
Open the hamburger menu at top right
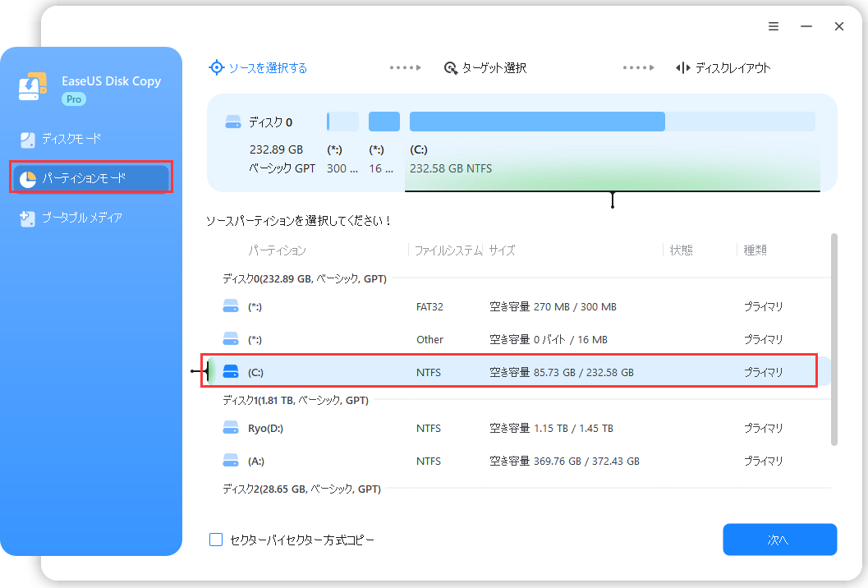(x=774, y=26)
